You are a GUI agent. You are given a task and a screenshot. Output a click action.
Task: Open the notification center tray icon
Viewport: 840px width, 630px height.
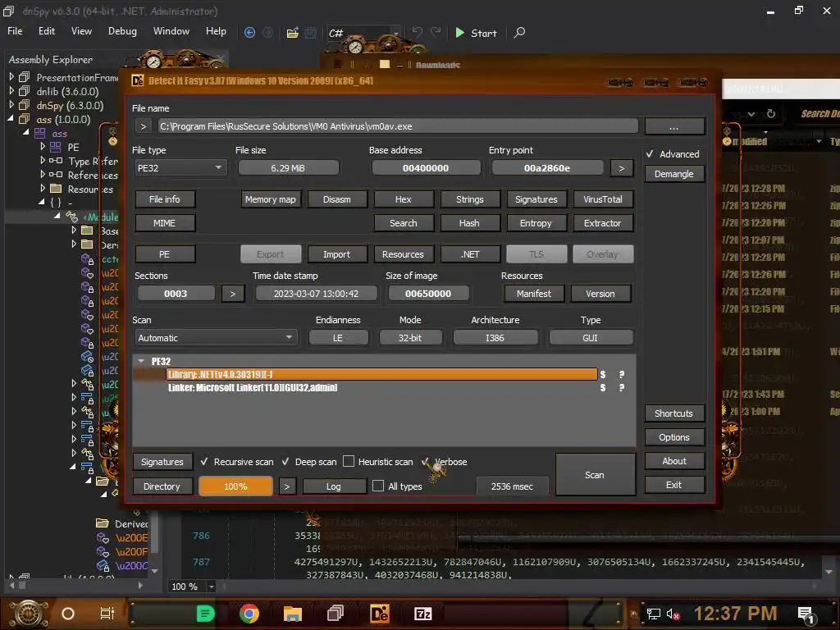(806, 614)
